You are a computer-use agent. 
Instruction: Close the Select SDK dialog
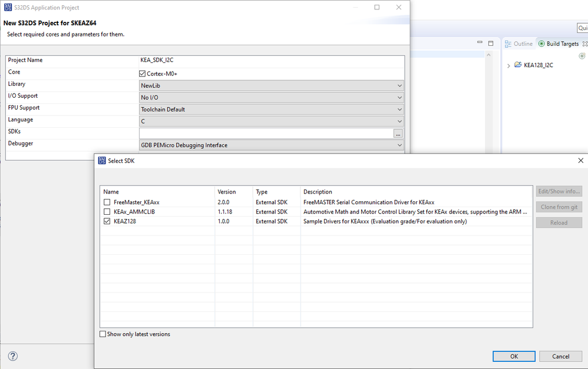coord(580,160)
